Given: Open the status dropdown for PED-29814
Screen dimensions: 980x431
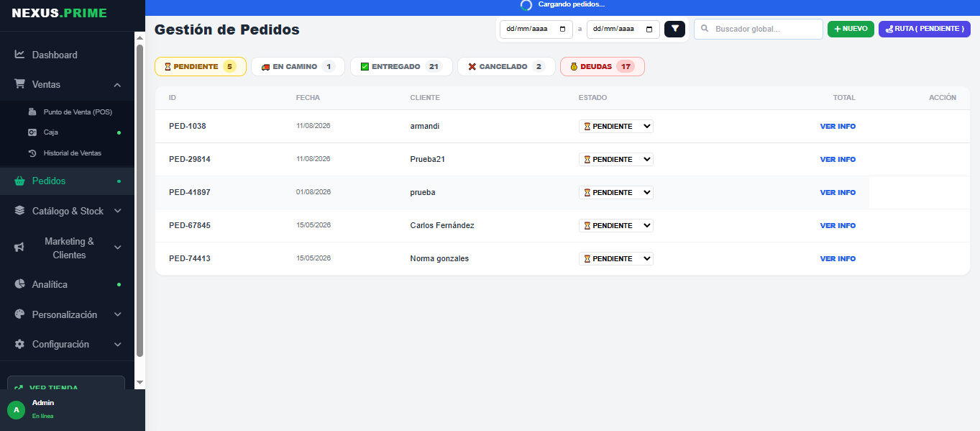Looking at the screenshot, I should (616, 159).
